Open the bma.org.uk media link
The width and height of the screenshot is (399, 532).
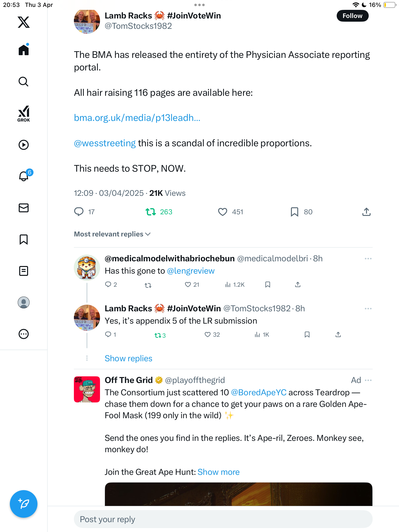(x=137, y=118)
